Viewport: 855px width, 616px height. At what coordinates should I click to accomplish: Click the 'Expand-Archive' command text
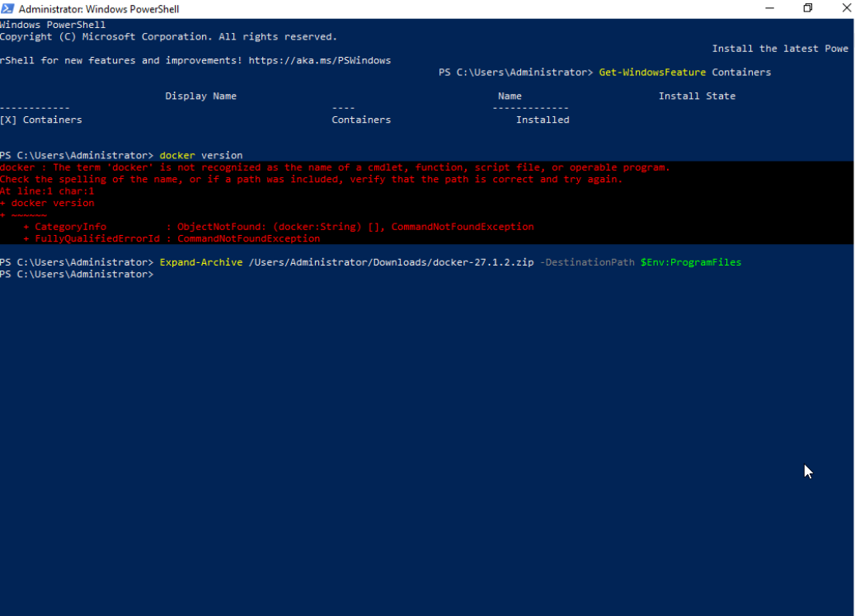pos(200,262)
